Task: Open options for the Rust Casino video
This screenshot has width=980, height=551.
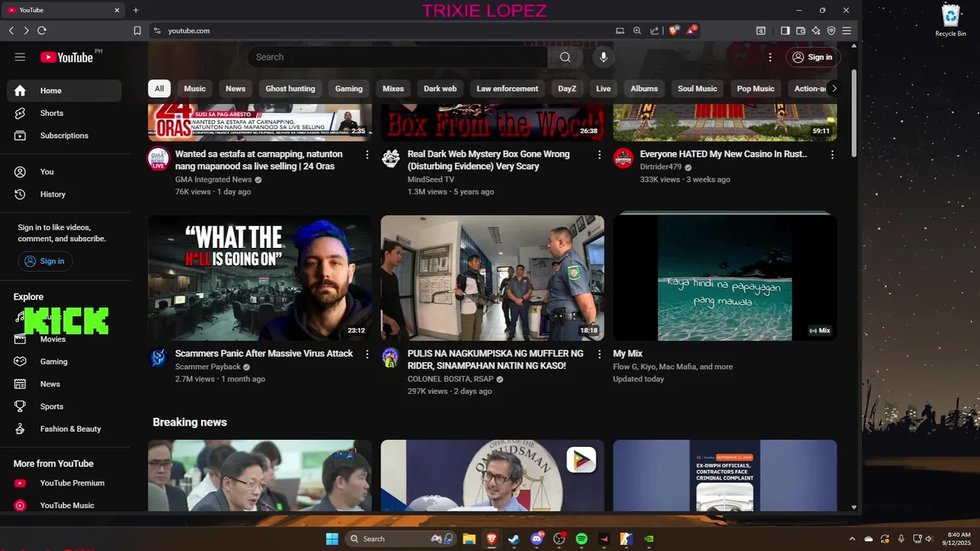Action: click(832, 155)
